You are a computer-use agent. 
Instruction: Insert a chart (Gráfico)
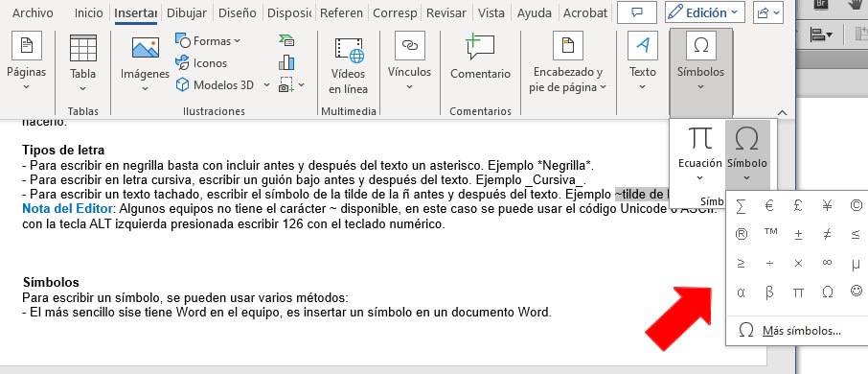tap(286, 62)
